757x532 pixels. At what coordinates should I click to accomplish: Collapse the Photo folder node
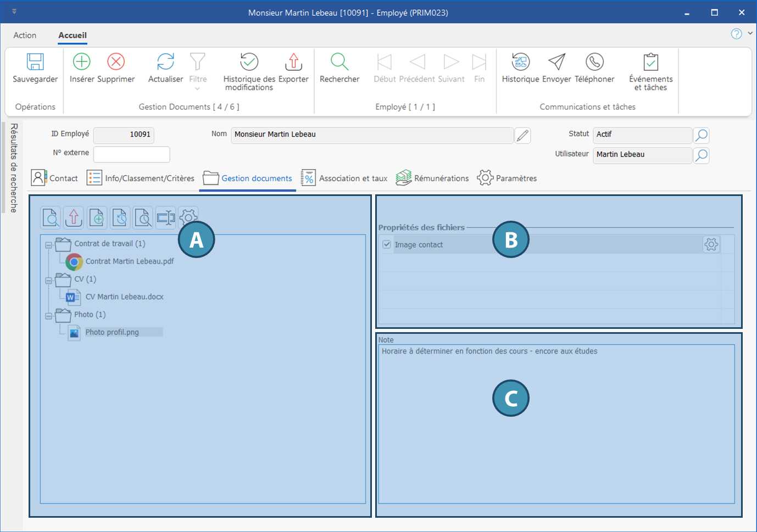[x=48, y=316]
